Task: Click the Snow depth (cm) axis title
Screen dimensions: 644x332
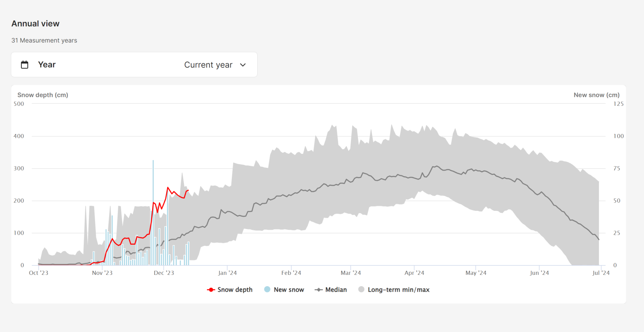Action: 43,95
